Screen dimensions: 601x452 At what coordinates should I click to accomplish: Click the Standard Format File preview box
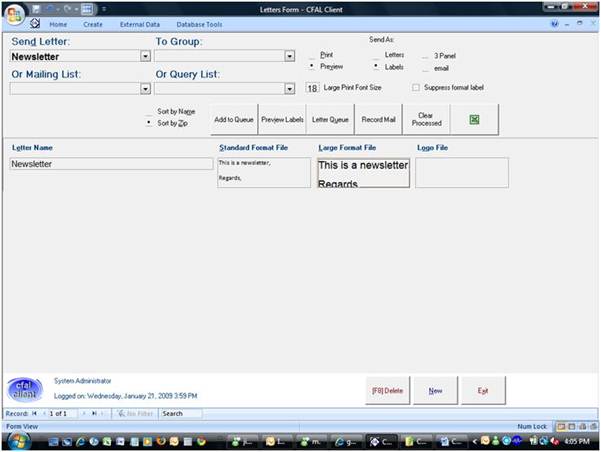click(264, 173)
